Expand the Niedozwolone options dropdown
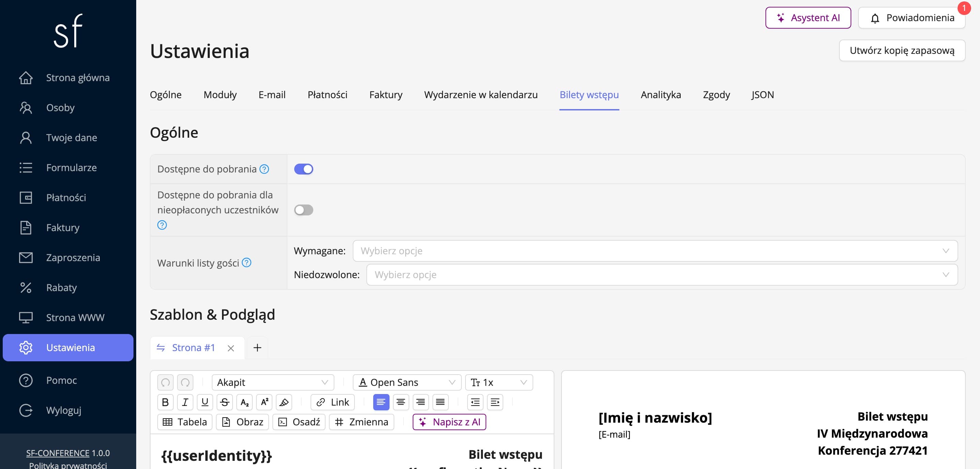This screenshot has height=469, width=980. click(662, 275)
